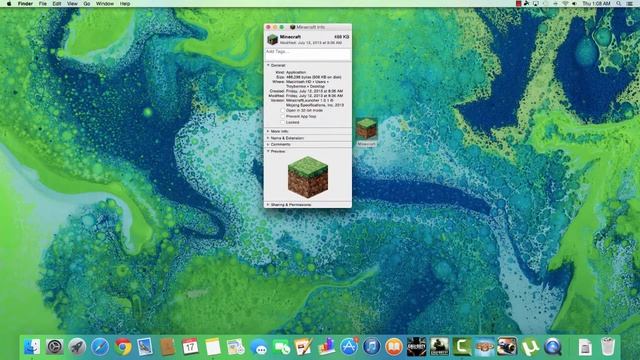This screenshot has width=640, height=360.
Task: Open the Help menu
Action: (x=125, y=3)
